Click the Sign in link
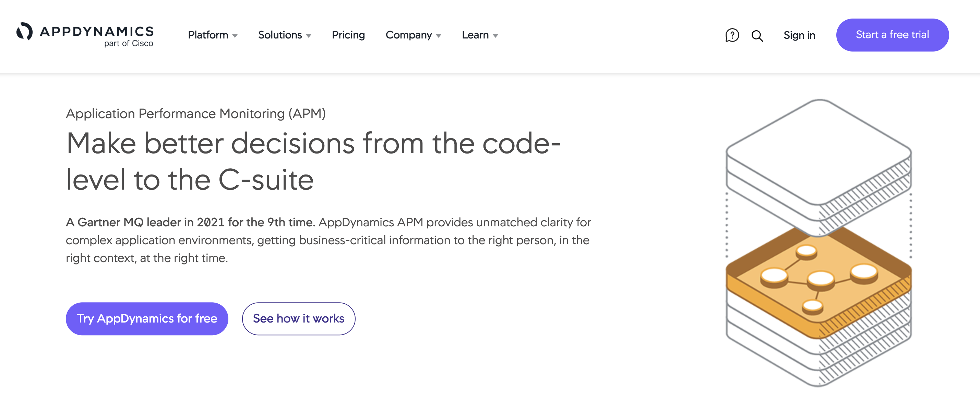Viewport: 980px width, 395px height. (x=799, y=35)
